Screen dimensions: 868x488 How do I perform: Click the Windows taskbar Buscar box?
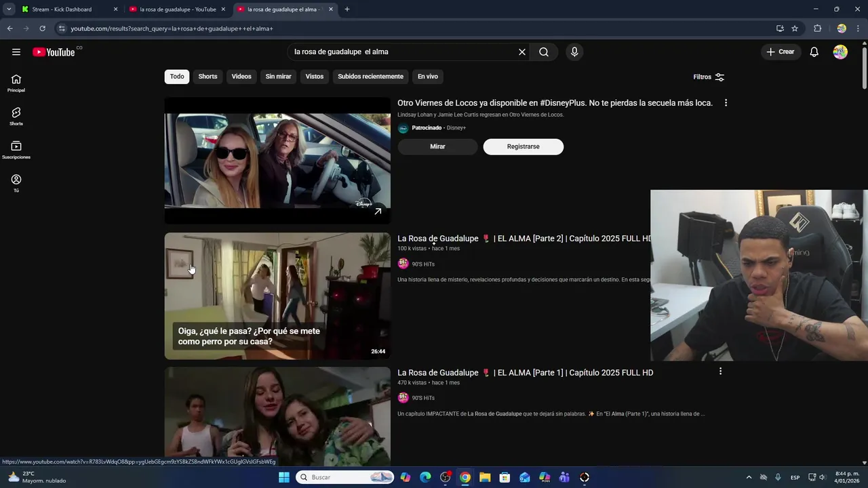click(345, 477)
